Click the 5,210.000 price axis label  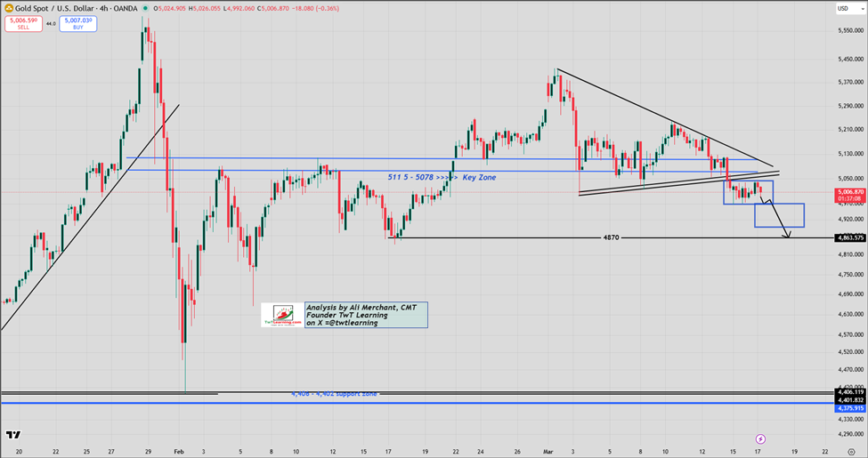pyautogui.click(x=851, y=129)
